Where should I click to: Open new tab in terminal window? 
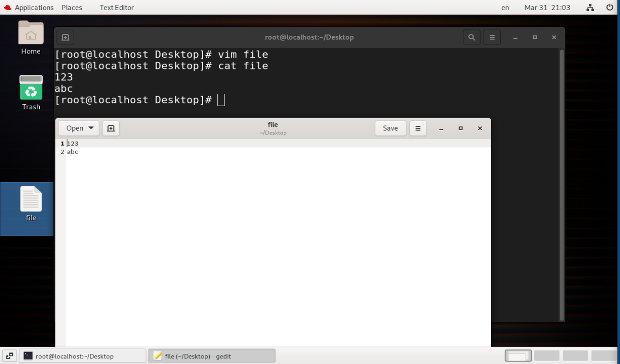[65, 37]
